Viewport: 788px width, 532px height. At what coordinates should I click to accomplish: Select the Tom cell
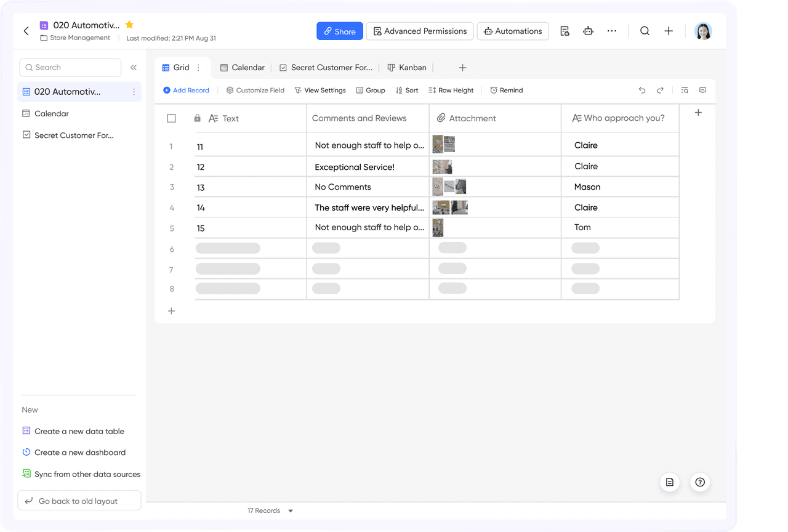[x=621, y=228]
